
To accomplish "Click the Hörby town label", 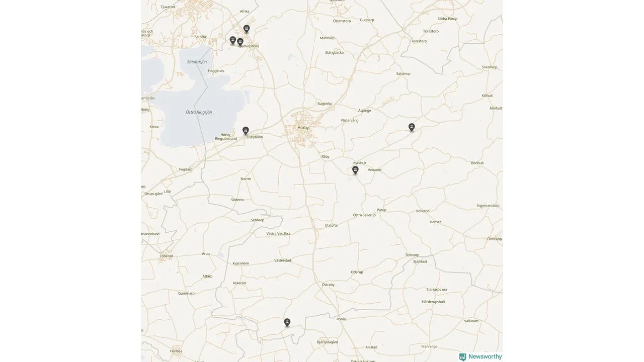I will 303,128.
